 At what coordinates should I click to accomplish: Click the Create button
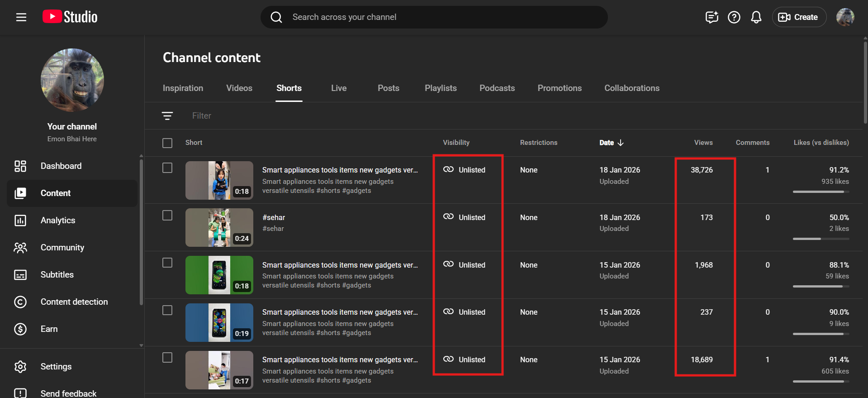799,17
